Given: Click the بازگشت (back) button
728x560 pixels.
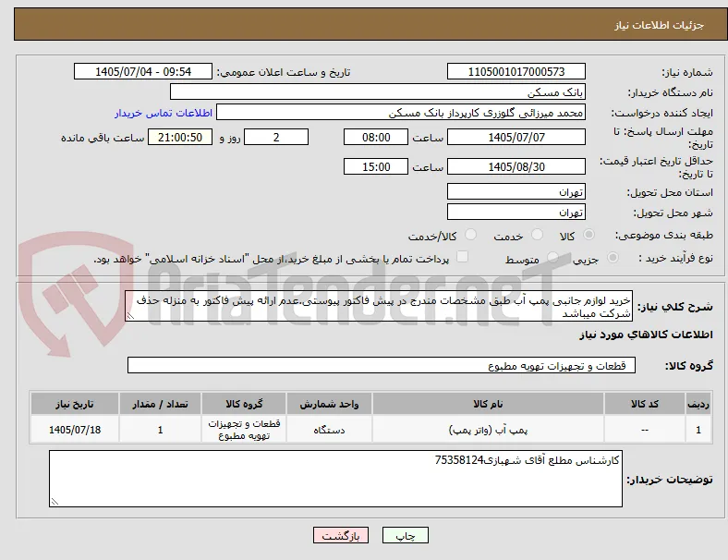Looking at the screenshot, I should click(x=341, y=535).
